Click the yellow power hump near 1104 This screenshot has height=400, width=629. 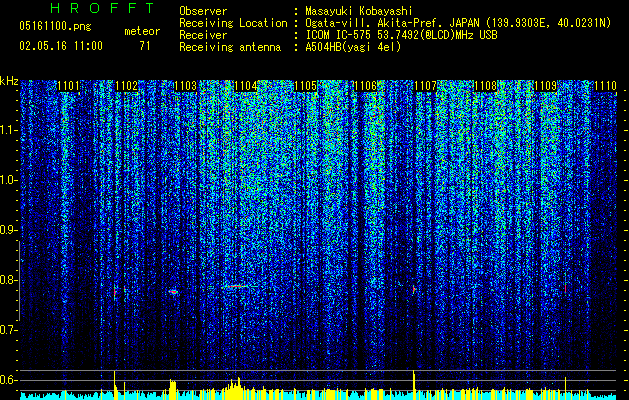pyautogui.click(x=235, y=388)
